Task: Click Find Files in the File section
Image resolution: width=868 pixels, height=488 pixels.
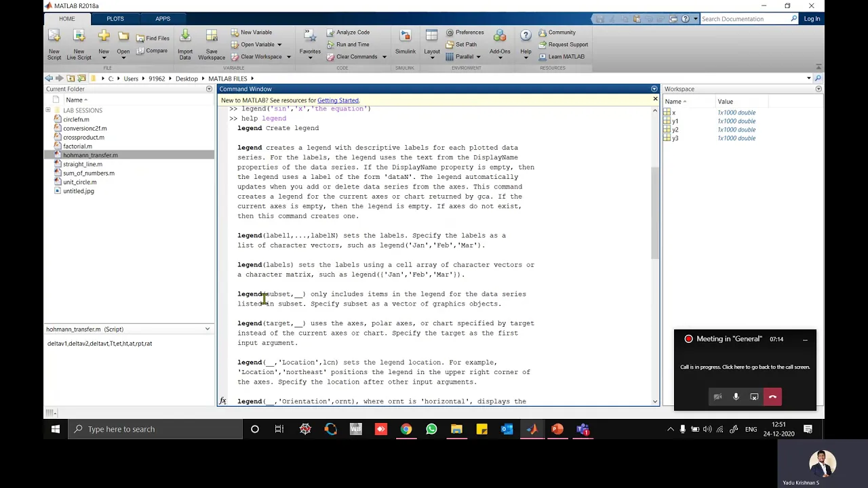Action: point(153,38)
